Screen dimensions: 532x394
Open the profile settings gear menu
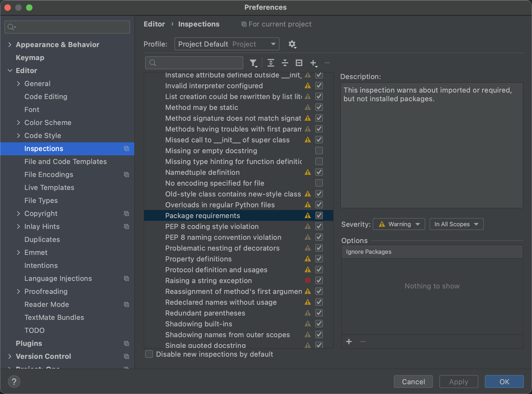click(x=292, y=44)
